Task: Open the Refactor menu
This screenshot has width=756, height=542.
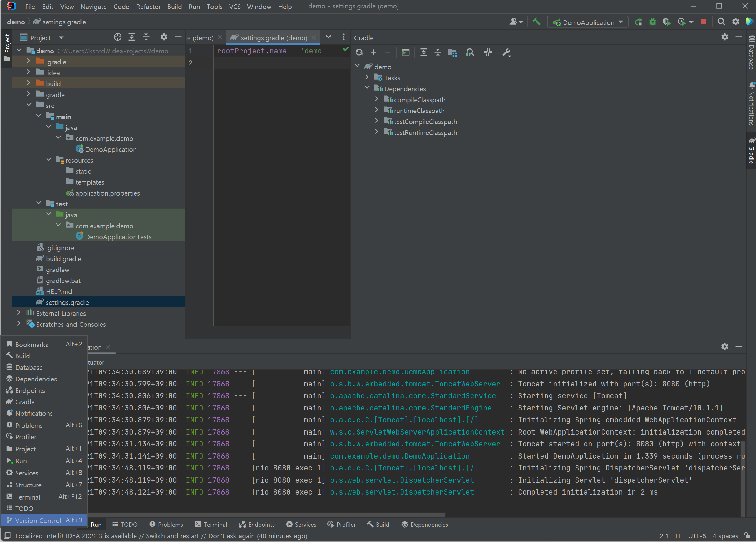Action: tap(148, 7)
